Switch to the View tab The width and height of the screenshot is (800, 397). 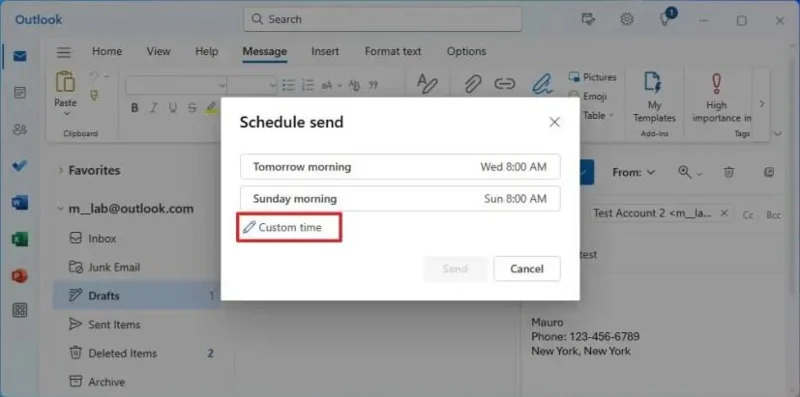(x=158, y=52)
